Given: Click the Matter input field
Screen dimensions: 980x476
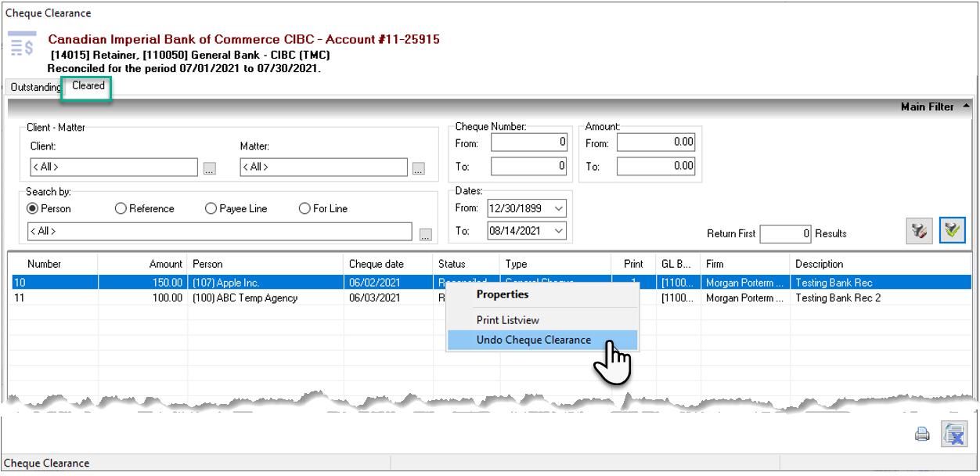Looking at the screenshot, I should (x=323, y=167).
